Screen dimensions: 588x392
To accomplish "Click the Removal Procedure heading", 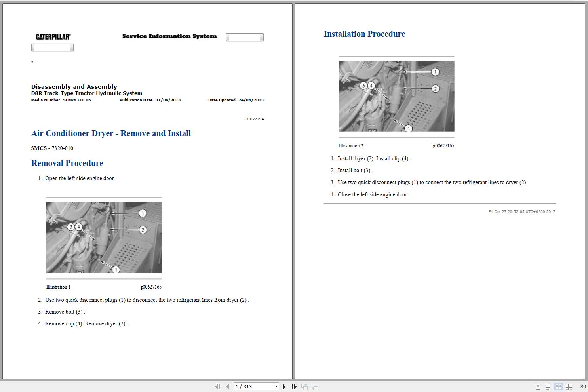I will point(67,163).
